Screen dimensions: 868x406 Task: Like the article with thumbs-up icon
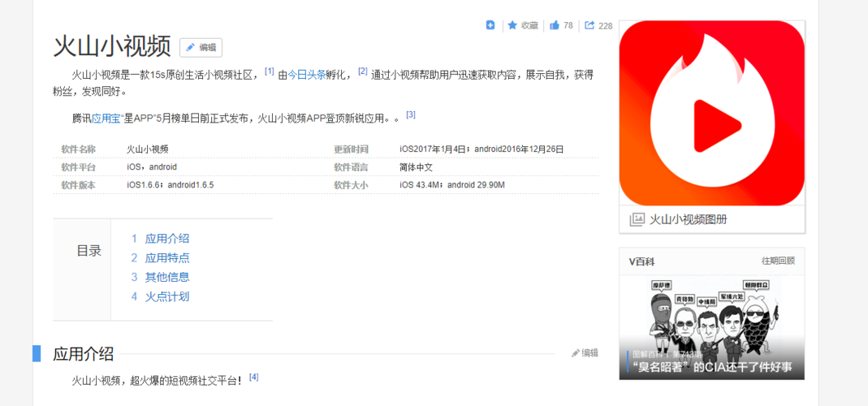click(554, 25)
